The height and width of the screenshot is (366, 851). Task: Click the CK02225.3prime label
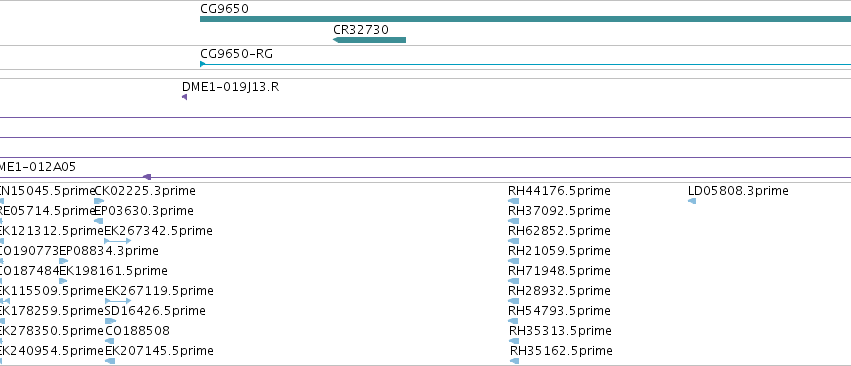(x=145, y=191)
